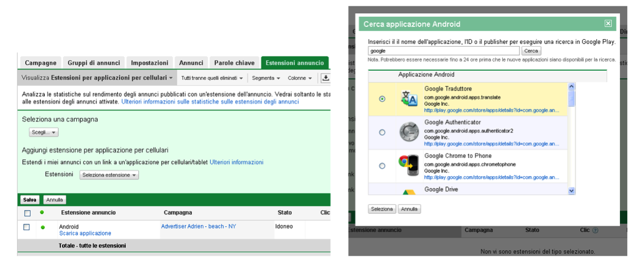The height and width of the screenshot is (263, 644).
Task: Click the app list scrollbar up arrow
Action: click(x=571, y=86)
